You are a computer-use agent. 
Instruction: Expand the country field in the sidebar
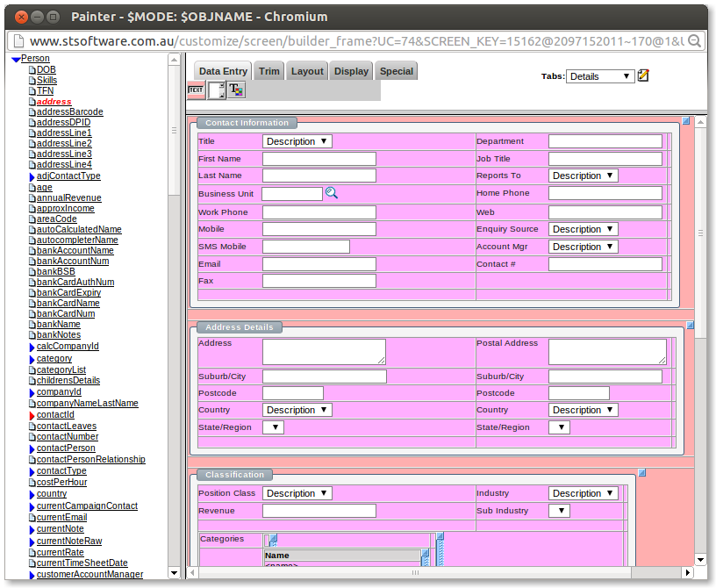(32, 493)
